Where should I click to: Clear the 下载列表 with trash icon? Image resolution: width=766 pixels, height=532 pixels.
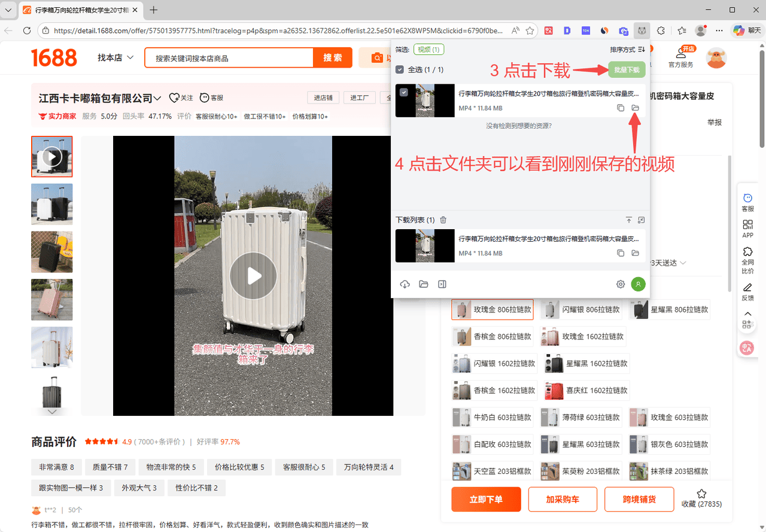coord(443,220)
